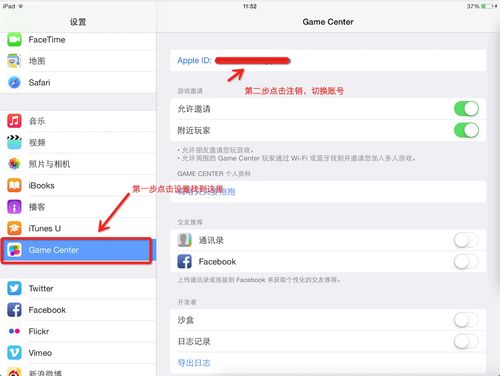Viewport: 500px width, 376px height.
Task: Turn off 附近玩家 switch
Action: (x=466, y=130)
